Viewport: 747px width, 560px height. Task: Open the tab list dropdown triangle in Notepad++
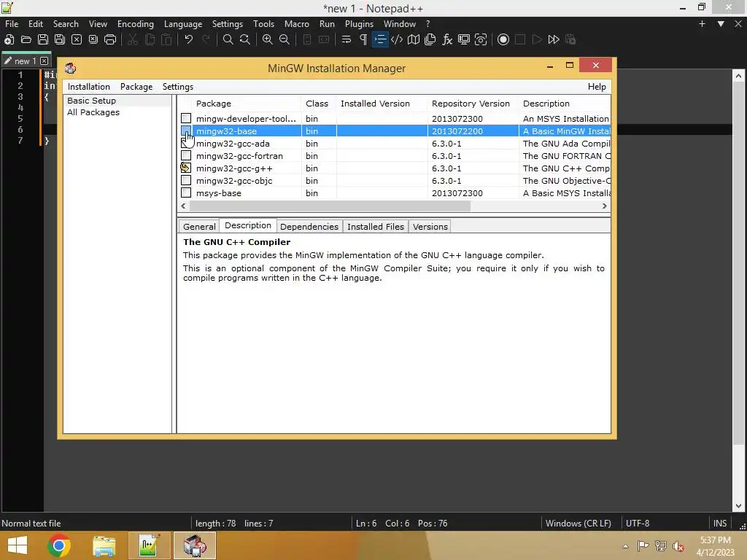coord(721,24)
